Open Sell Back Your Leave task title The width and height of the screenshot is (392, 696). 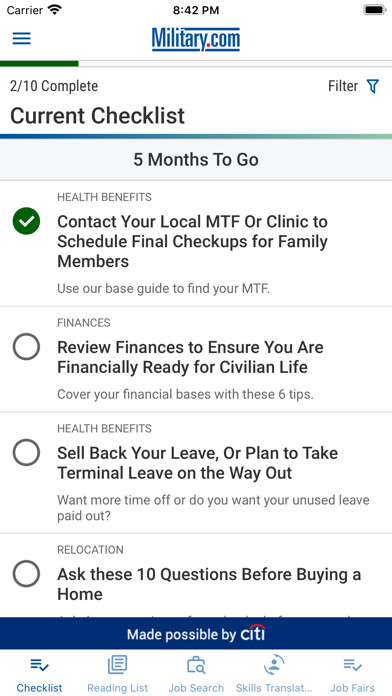pos(198,463)
